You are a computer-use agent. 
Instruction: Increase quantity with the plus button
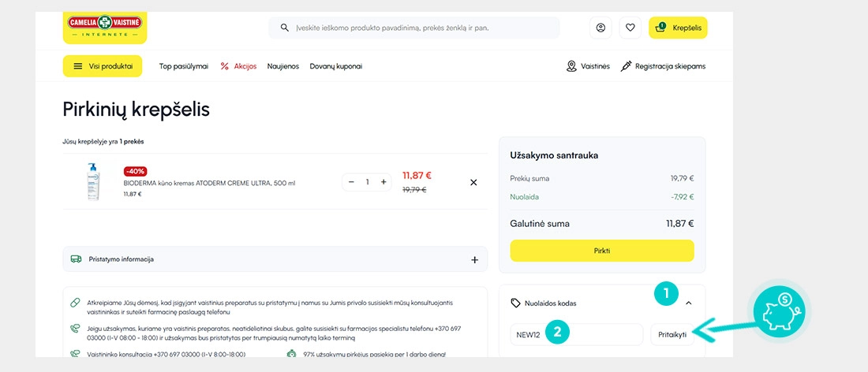(383, 182)
